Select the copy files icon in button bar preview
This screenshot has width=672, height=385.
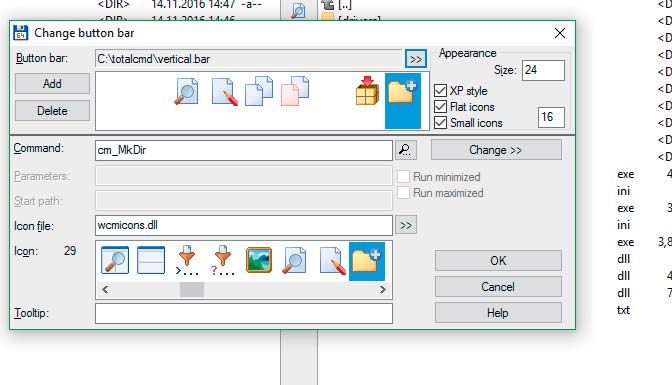pyautogui.click(x=259, y=91)
